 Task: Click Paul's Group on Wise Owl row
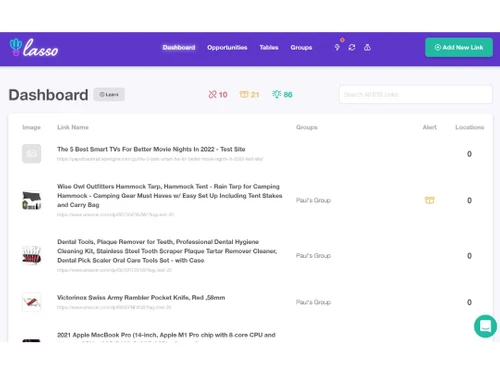point(313,200)
